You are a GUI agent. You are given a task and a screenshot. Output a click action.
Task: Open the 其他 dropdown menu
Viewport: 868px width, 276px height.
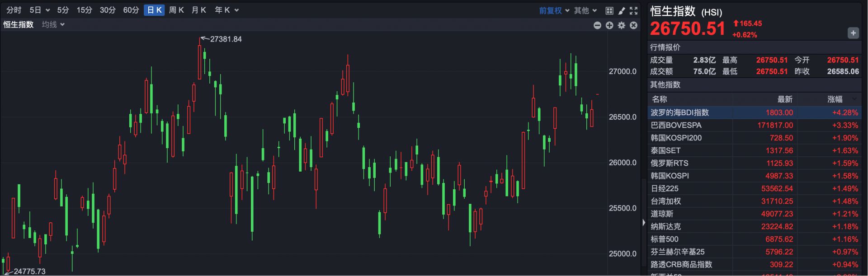[x=585, y=10]
